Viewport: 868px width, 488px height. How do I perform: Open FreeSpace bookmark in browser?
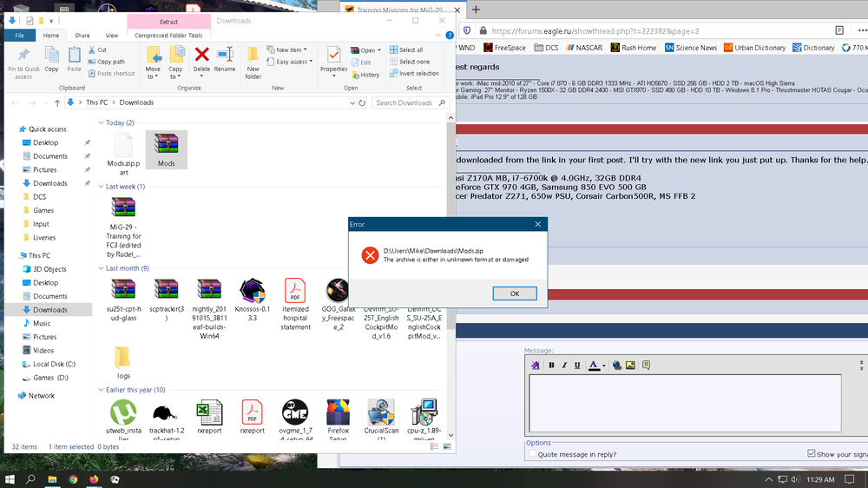click(x=504, y=48)
